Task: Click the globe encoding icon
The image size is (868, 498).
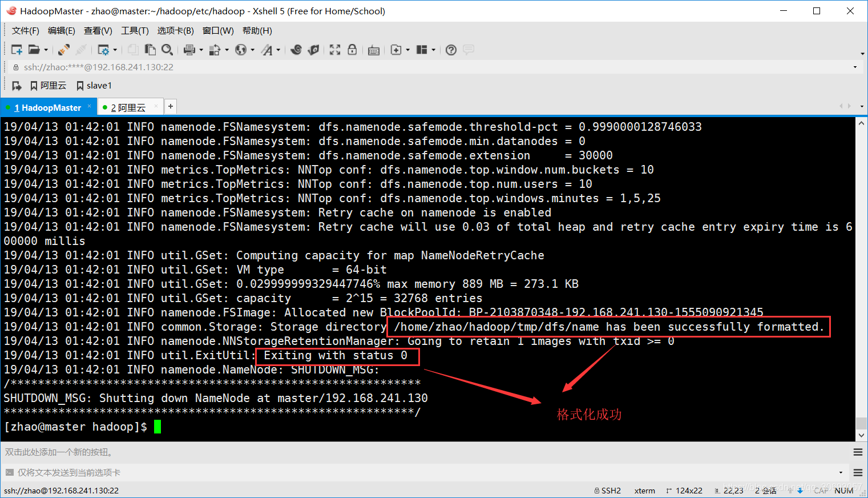Action: pyautogui.click(x=241, y=50)
